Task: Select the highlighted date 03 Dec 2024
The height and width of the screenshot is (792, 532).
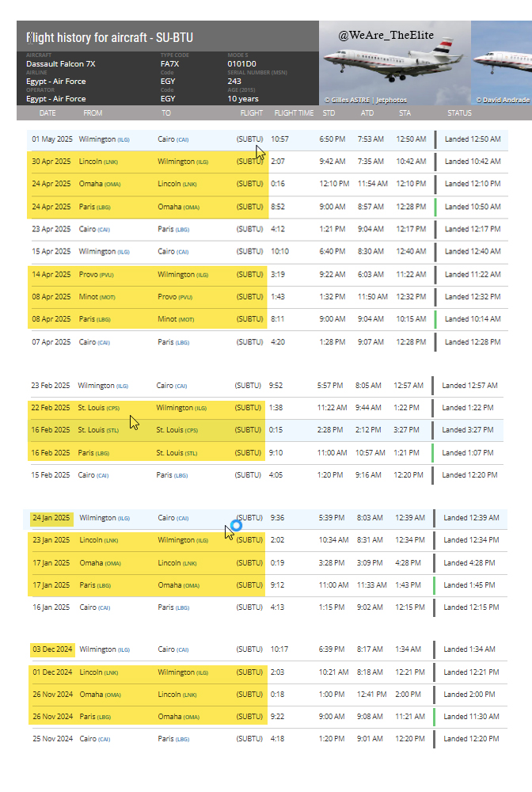Action: [52, 649]
